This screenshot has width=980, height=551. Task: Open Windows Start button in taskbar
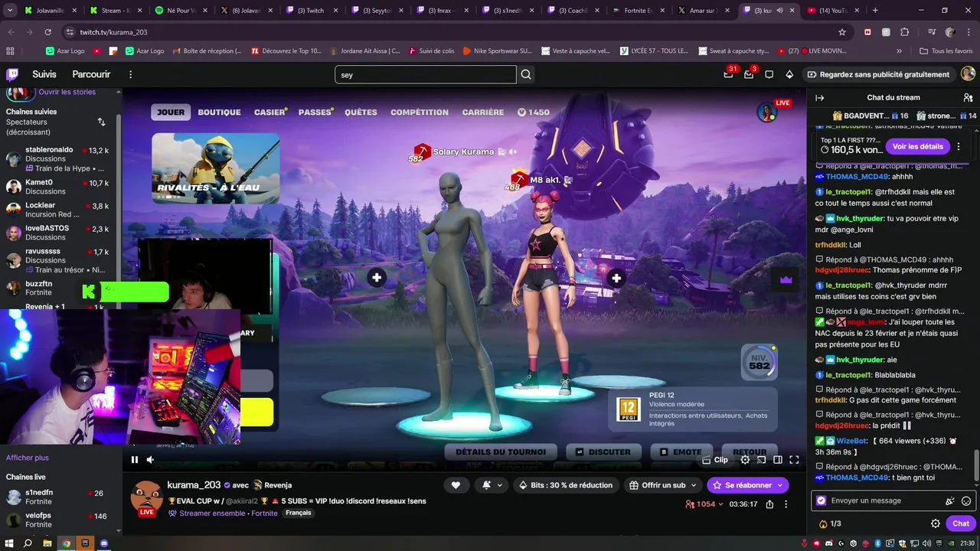tap(8, 543)
